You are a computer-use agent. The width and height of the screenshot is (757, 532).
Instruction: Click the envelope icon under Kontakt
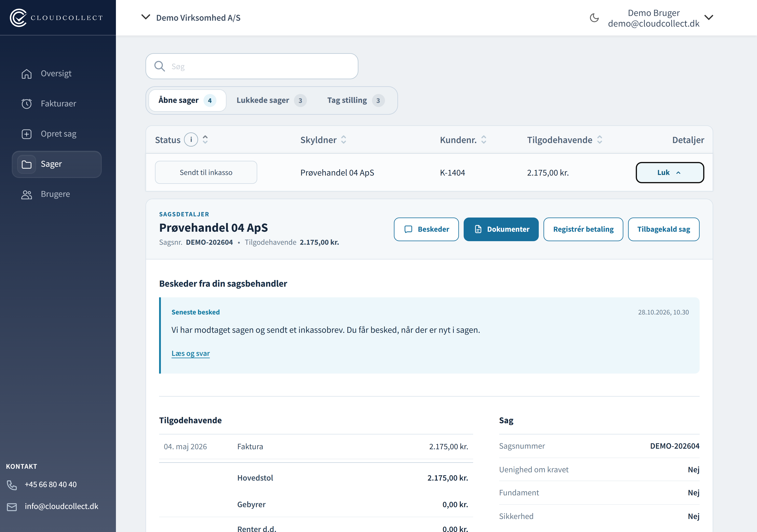coord(12,507)
